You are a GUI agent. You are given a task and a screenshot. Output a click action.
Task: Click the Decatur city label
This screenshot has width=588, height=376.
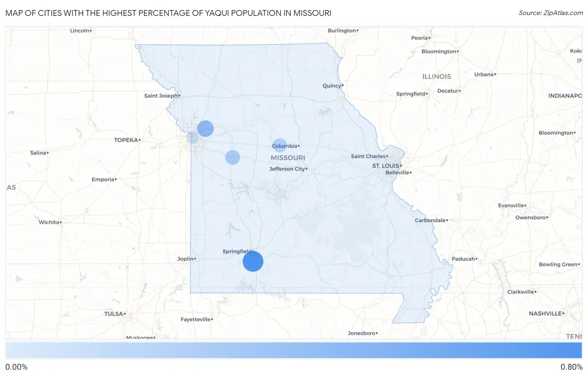click(x=447, y=91)
